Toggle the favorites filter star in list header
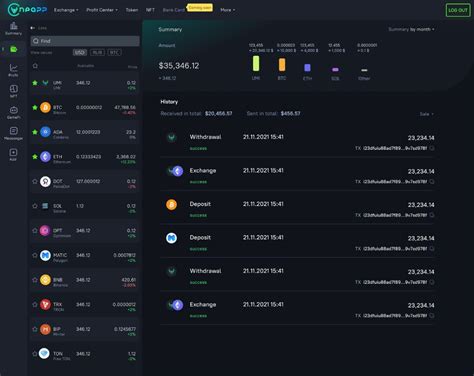The height and width of the screenshot is (376, 474). 35,66
